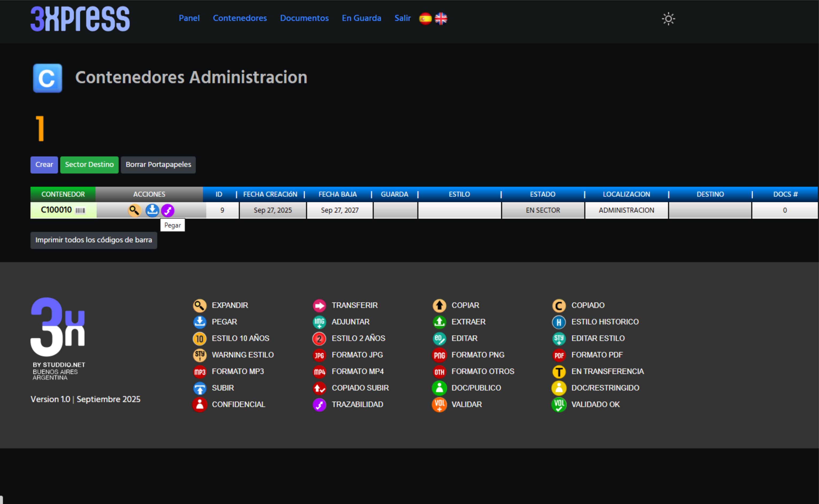
Task: Switch language with the Spanish flag
Action: click(425, 19)
